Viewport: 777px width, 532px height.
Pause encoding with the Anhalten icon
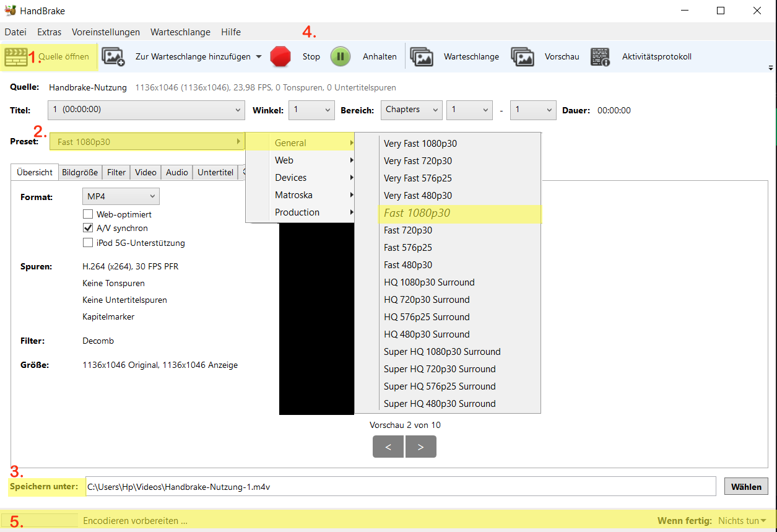[x=341, y=56]
